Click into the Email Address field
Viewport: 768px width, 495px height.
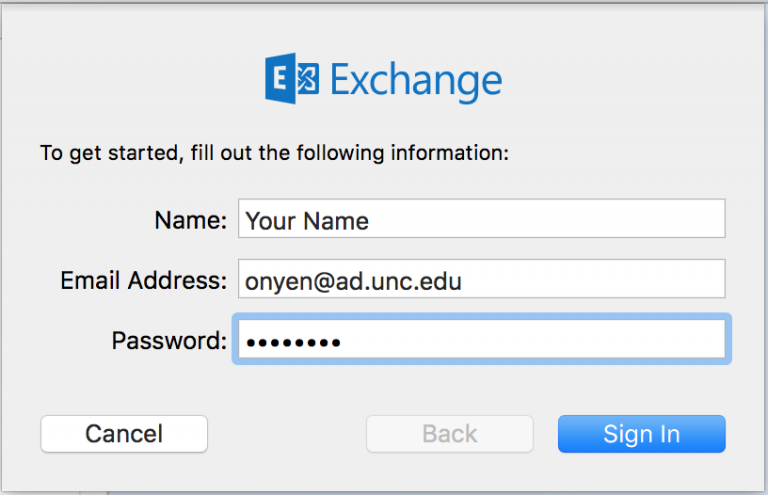(x=481, y=280)
